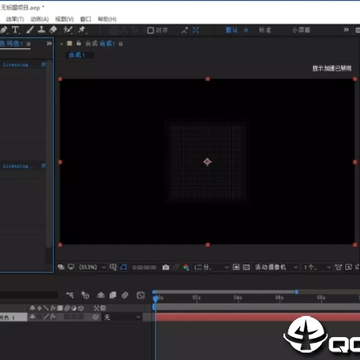Open the graph editor icon

141,295
